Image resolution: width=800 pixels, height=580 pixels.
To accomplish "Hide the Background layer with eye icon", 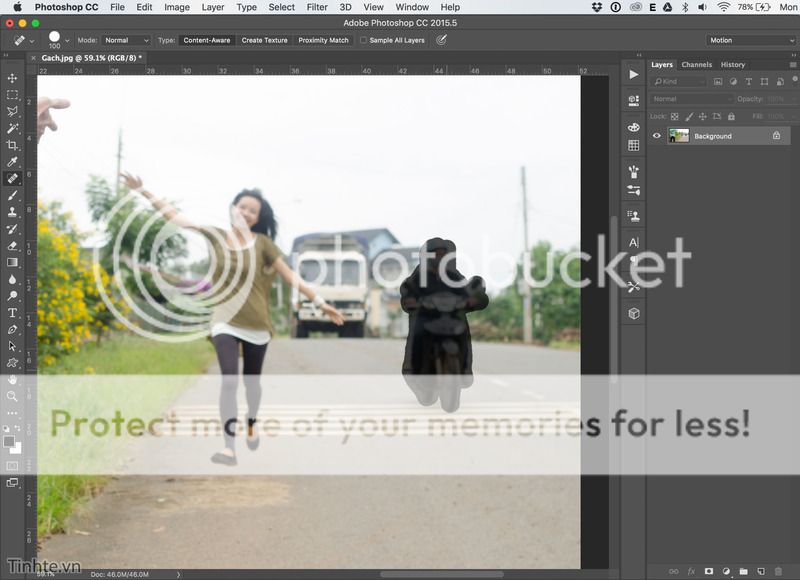I will tap(657, 136).
